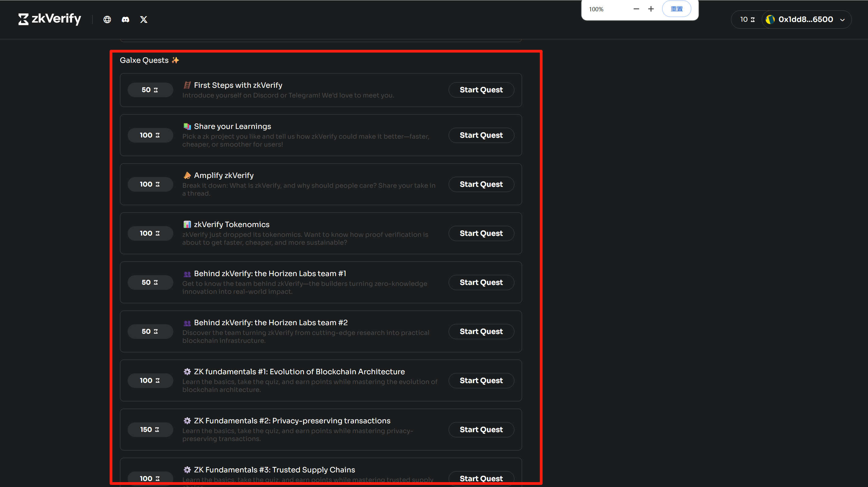Start Quest for zkVerify Tokenomics

tap(481, 233)
